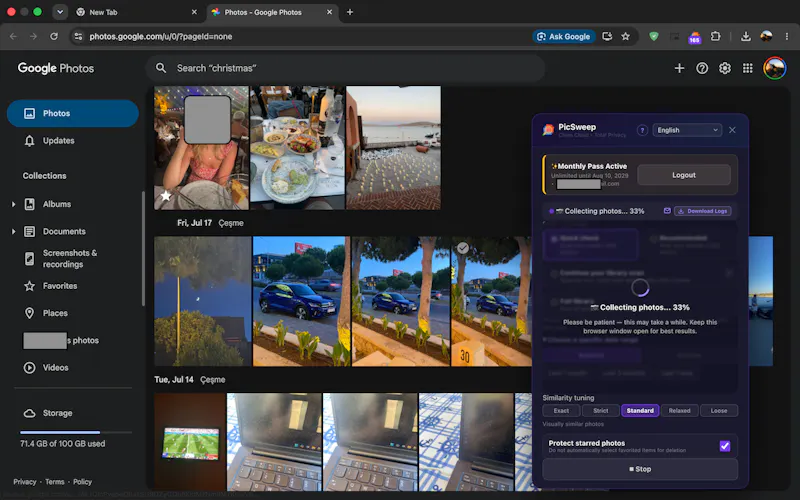The height and width of the screenshot is (500, 800).
Task: Choose Strict similarity tuning
Action: (x=601, y=411)
